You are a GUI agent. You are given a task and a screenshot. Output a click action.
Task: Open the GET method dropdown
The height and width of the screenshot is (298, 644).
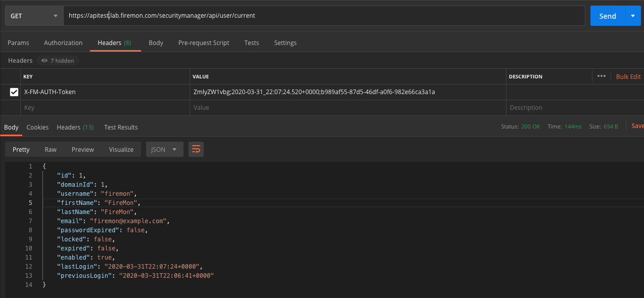(34, 16)
